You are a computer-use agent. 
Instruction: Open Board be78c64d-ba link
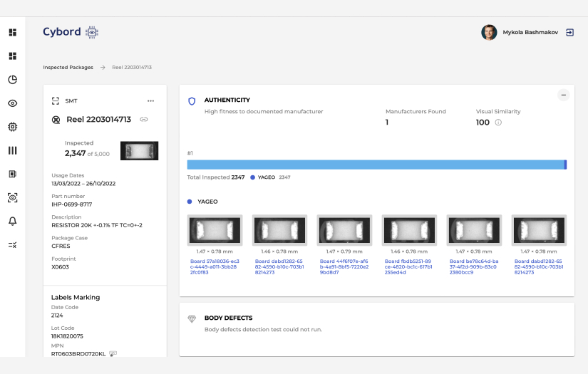(474, 267)
